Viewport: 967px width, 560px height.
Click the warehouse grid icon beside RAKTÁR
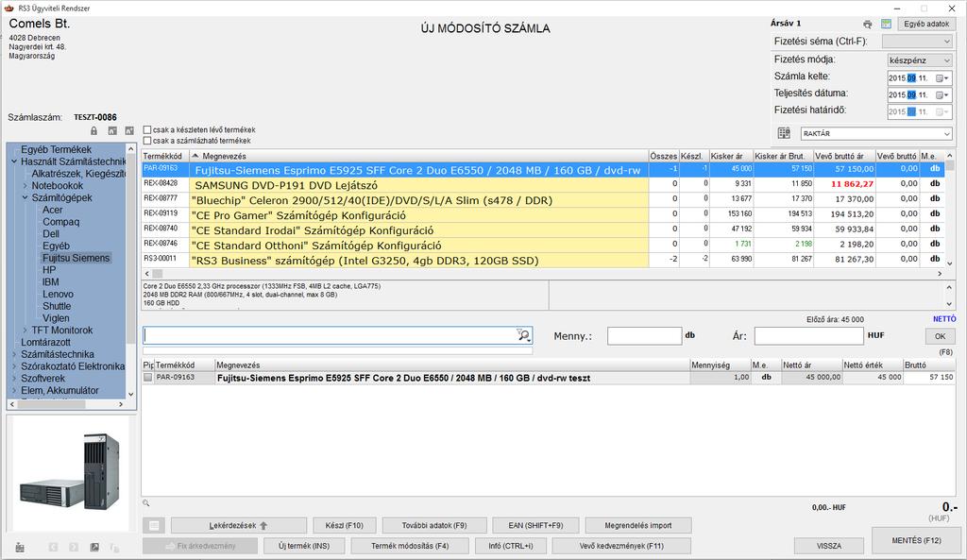(x=784, y=133)
